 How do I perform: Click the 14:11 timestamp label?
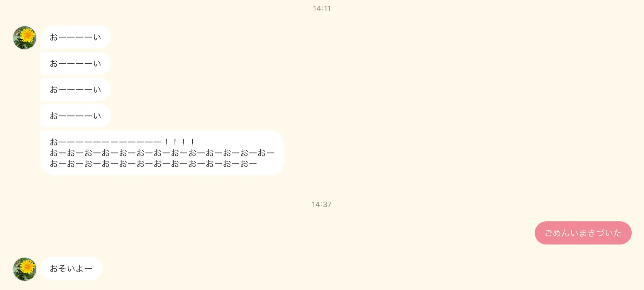point(322,8)
